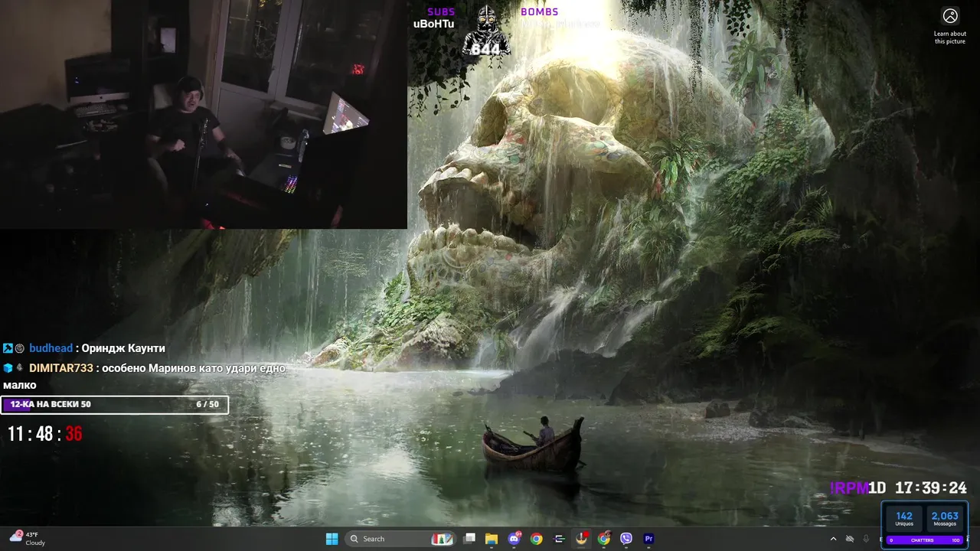Click the webcam video overlay
The width and height of the screenshot is (980, 551).
click(204, 114)
